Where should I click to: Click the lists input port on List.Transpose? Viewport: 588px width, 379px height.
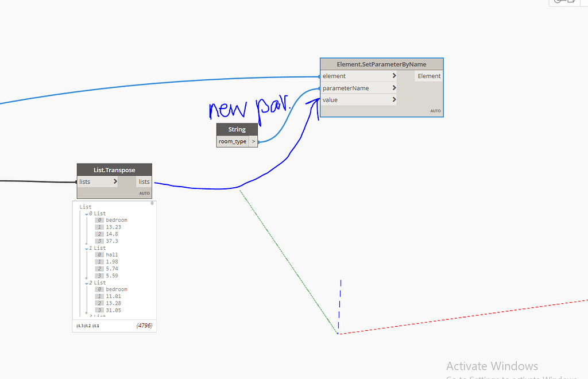click(x=115, y=181)
